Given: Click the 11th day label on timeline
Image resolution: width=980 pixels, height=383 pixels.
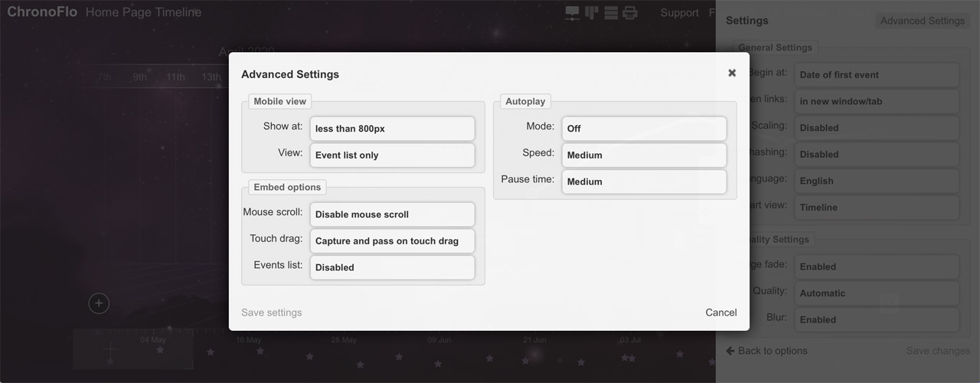Looking at the screenshot, I should [x=175, y=77].
